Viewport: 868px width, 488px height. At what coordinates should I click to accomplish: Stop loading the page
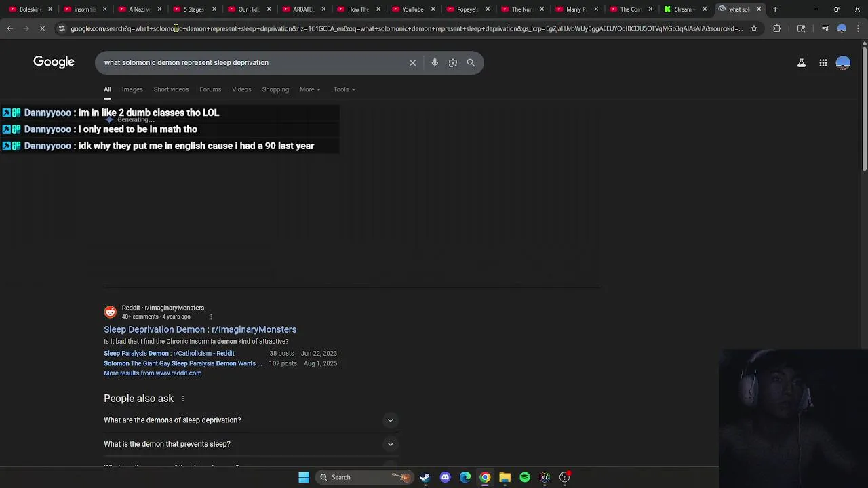point(42,28)
